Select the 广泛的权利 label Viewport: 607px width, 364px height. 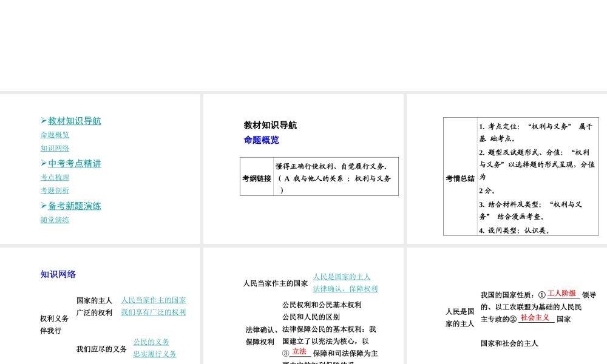94,312
